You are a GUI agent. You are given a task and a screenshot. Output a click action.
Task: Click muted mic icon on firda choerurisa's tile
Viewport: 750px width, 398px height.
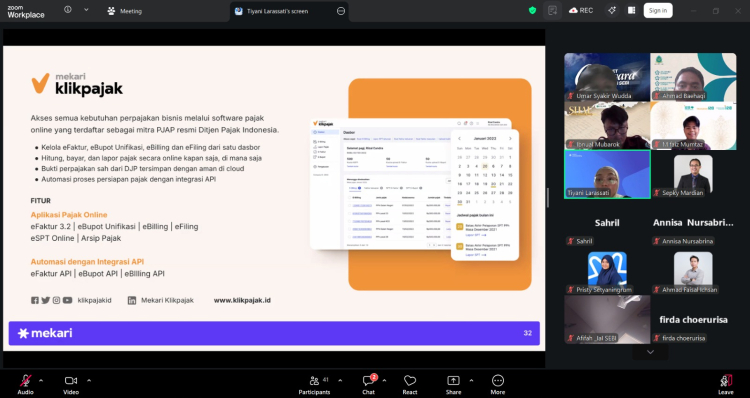click(657, 338)
